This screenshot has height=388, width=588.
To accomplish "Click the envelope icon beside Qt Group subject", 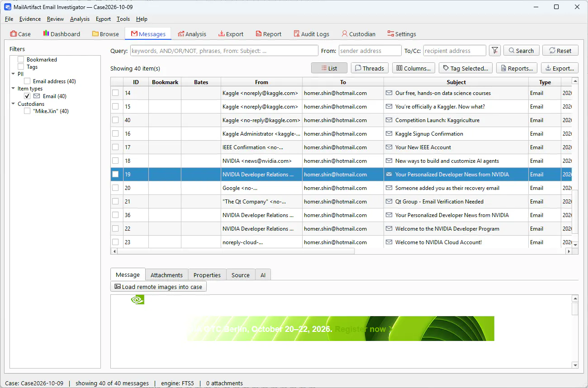I will click(389, 202).
